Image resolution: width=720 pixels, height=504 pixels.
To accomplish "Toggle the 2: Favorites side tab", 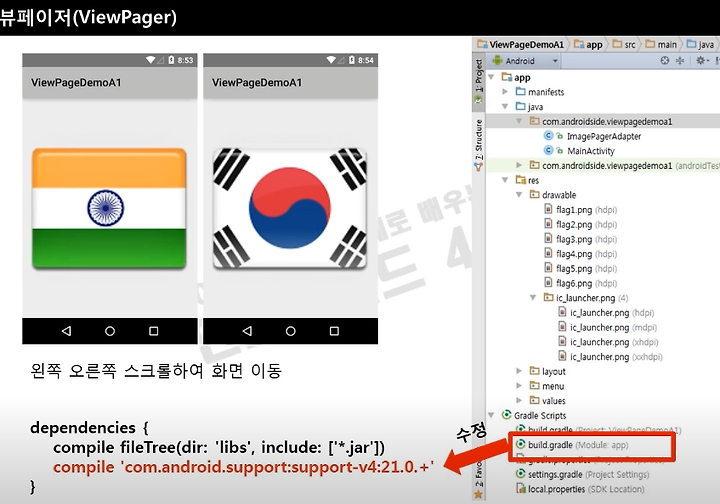I will pos(478,477).
